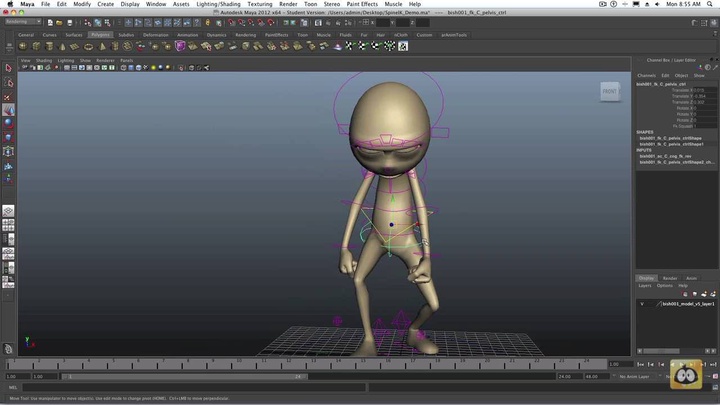
Task: Open the Lighting/Shading menu
Action: click(217, 4)
